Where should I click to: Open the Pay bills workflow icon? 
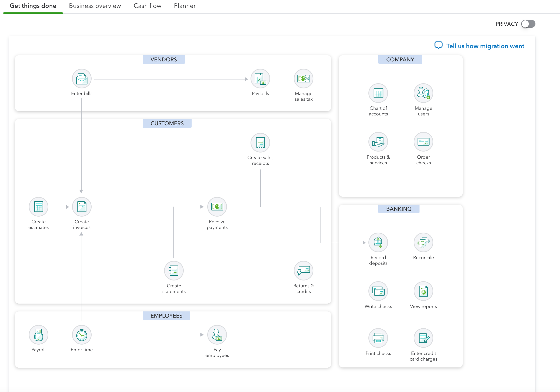(260, 79)
